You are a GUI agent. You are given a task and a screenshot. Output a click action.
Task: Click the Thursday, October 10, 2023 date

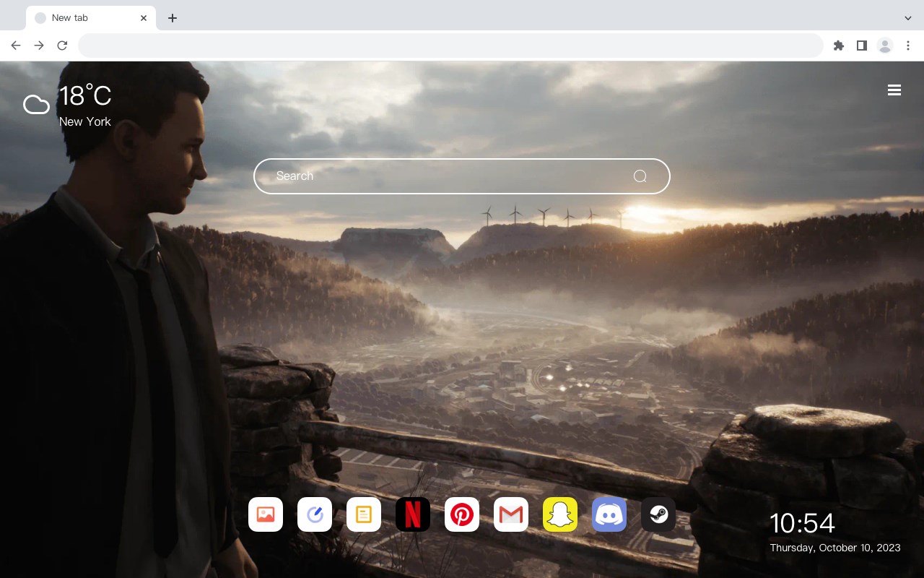click(835, 548)
